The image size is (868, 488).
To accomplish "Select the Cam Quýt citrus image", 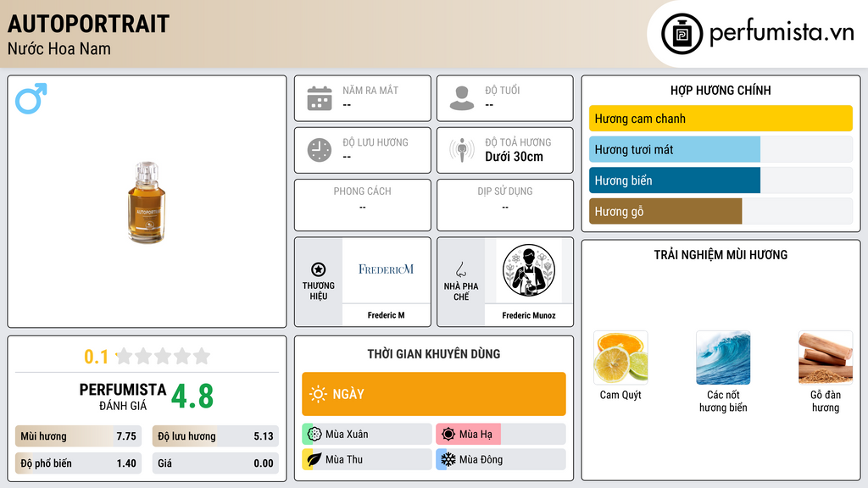I will [620, 358].
